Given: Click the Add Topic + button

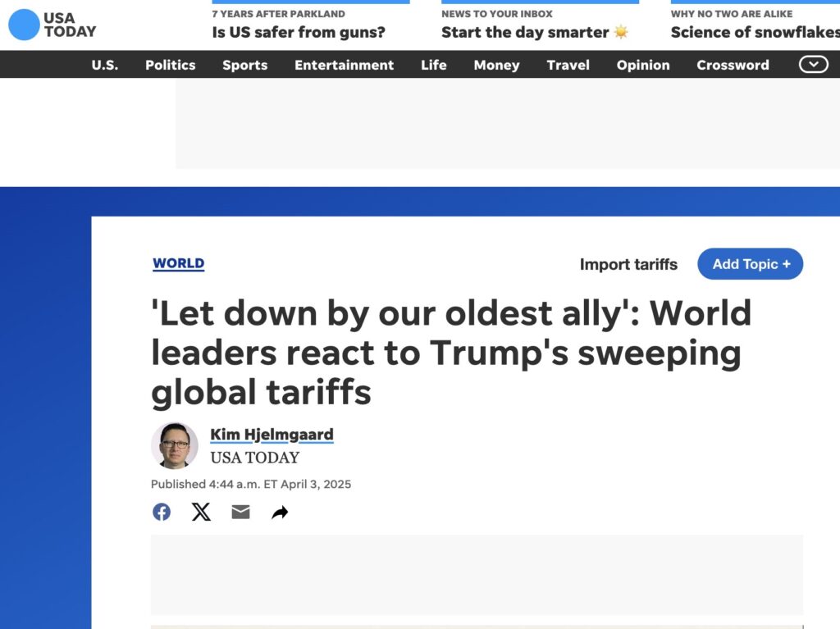Looking at the screenshot, I should 750,264.
